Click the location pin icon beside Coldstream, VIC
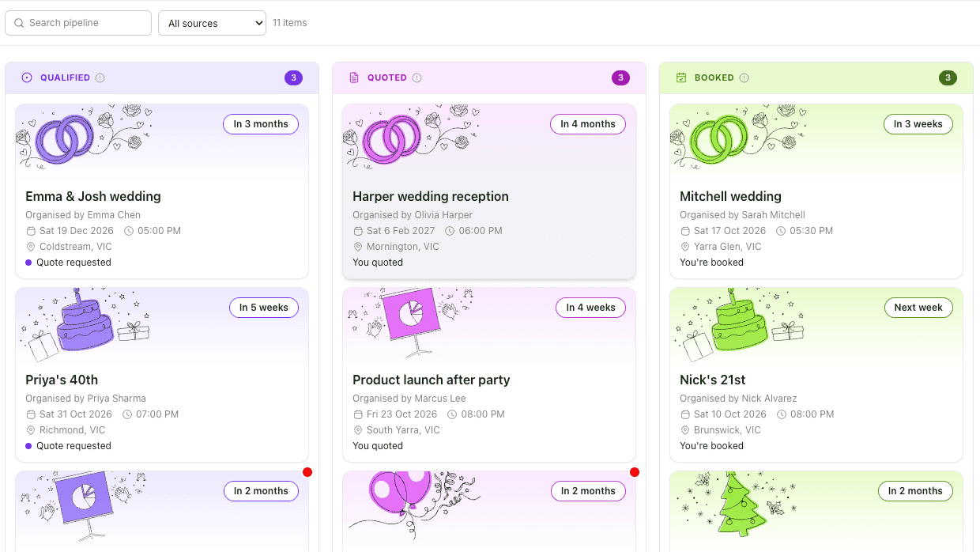980x552 pixels. [31, 247]
